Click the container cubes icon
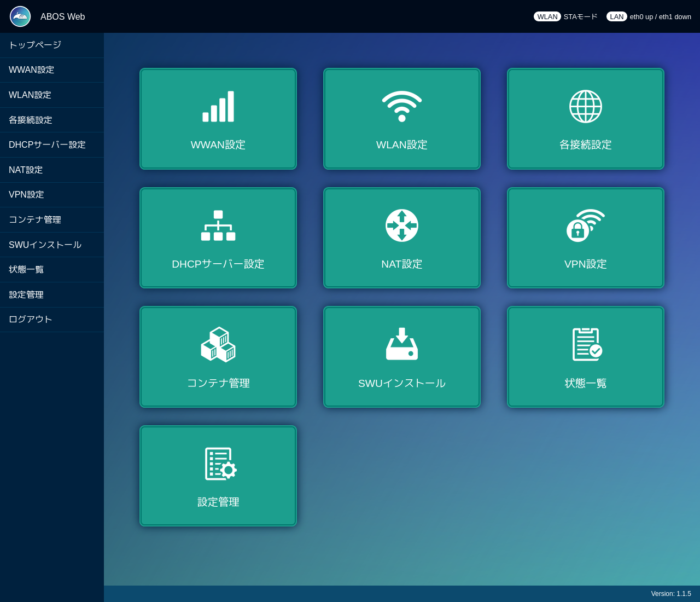Viewport: 700px width, 602px height. [218, 345]
